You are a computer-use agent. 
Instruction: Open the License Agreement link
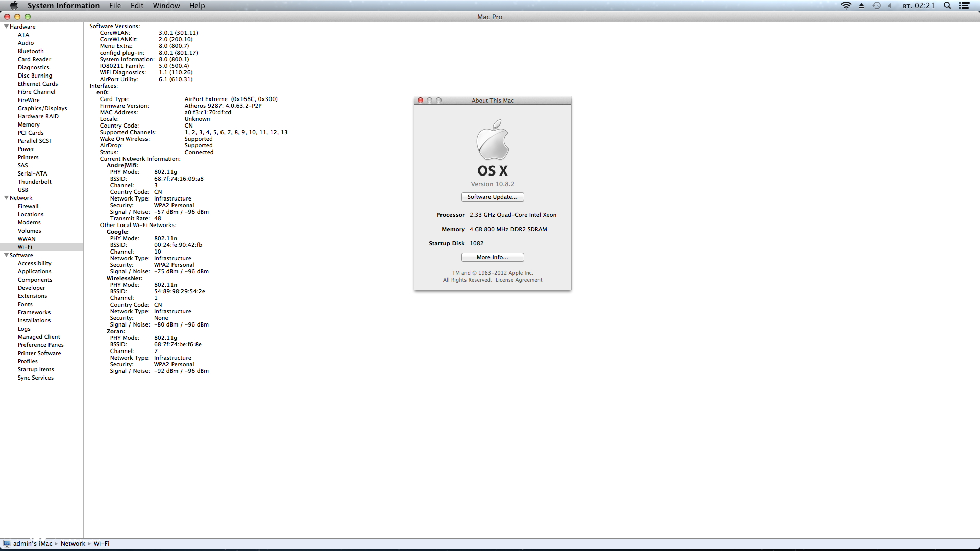[x=519, y=280]
